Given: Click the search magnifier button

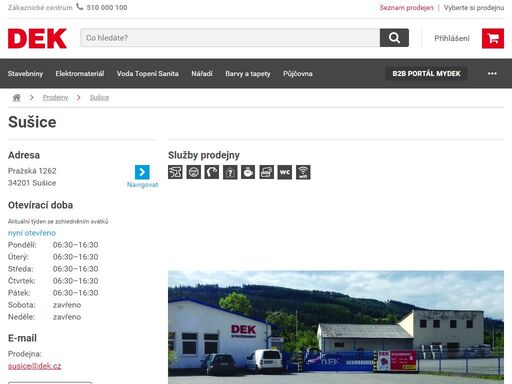Looking at the screenshot, I should click(394, 38).
